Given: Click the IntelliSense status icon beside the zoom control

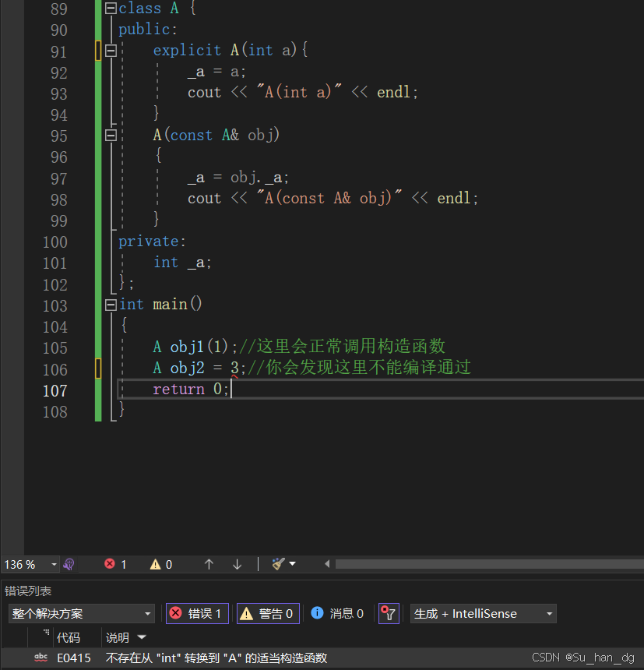Looking at the screenshot, I should [x=69, y=563].
